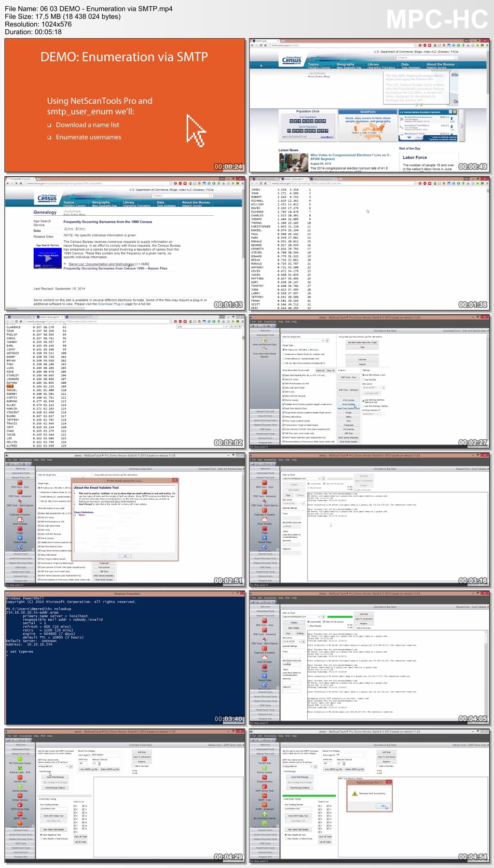Click Email Validate jump button in 00:02:27 frame
Image resolution: width=494 pixels, height=868 pixels.
pos(348,404)
